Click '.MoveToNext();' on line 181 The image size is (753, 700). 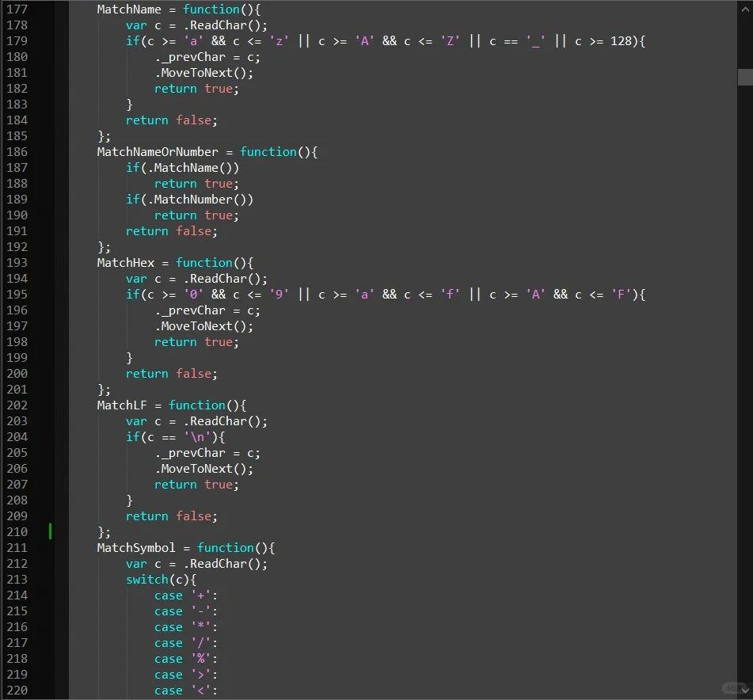(x=203, y=73)
